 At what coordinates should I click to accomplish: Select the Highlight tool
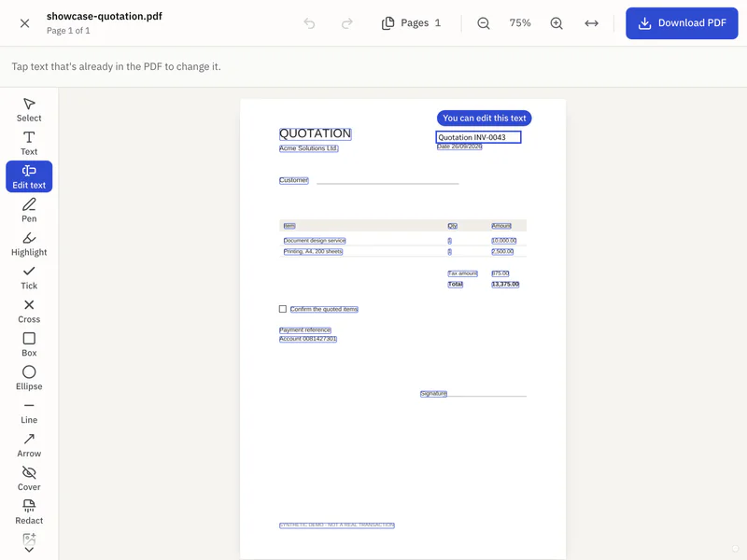coord(29,244)
